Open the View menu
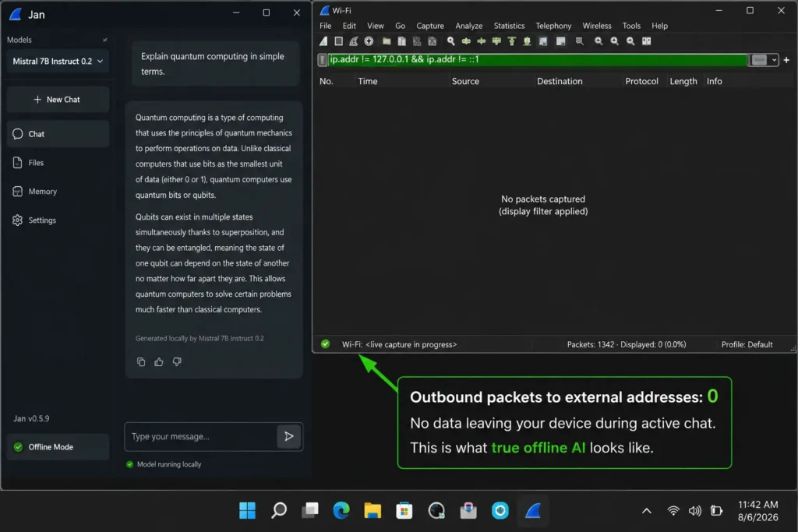 [376, 26]
